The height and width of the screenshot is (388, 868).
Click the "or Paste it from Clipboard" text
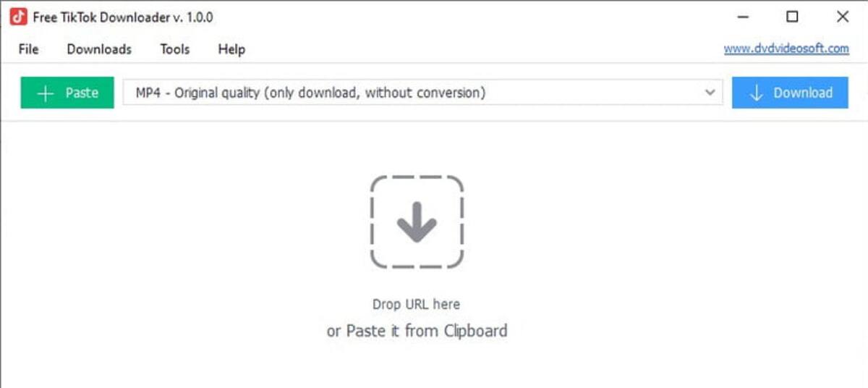point(417,331)
